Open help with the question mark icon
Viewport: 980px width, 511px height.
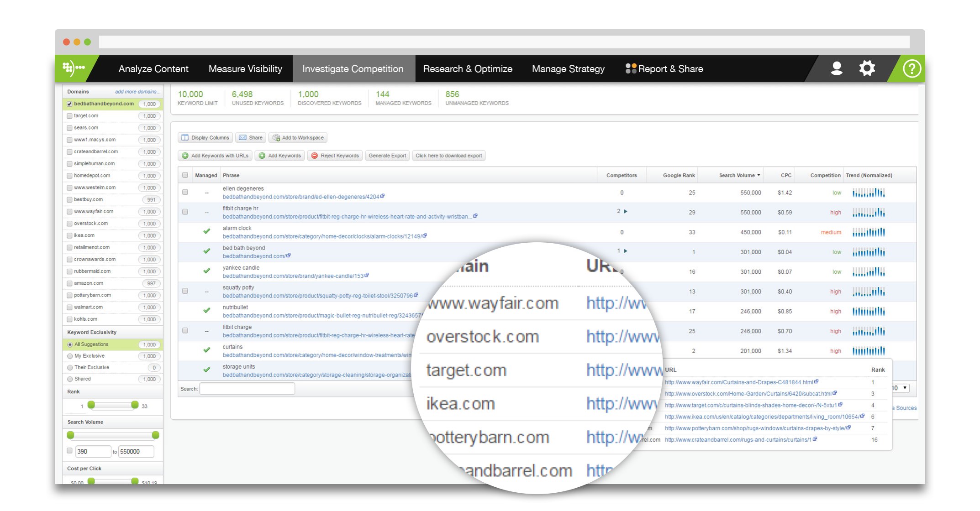pyautogui.click(x=912, y=69)
